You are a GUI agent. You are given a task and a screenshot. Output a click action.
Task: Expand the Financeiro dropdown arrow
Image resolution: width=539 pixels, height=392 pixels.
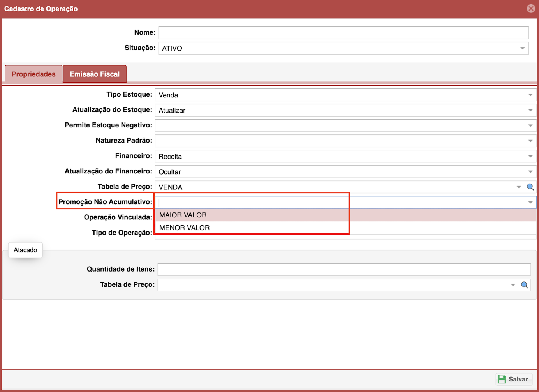click(530, 156)
